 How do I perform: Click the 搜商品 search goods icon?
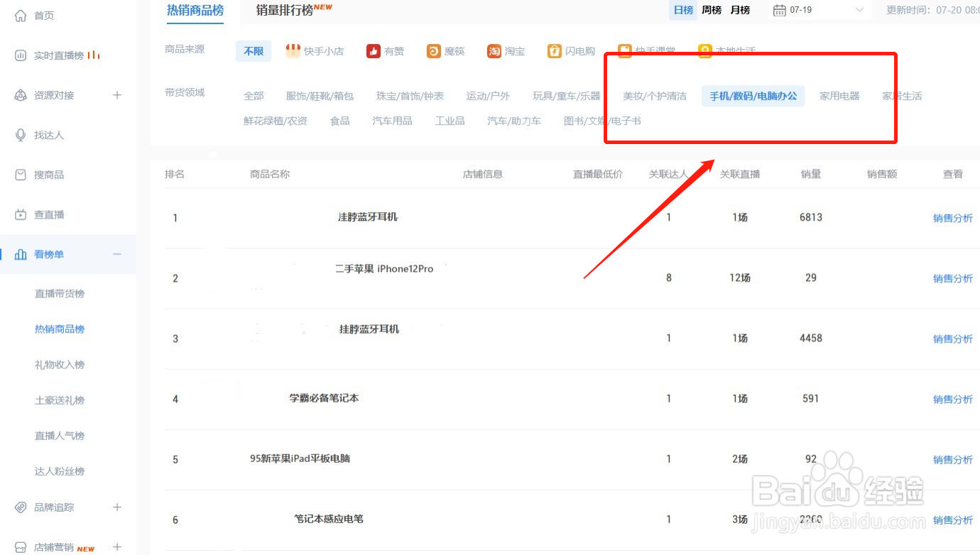(x=20, y=174)
